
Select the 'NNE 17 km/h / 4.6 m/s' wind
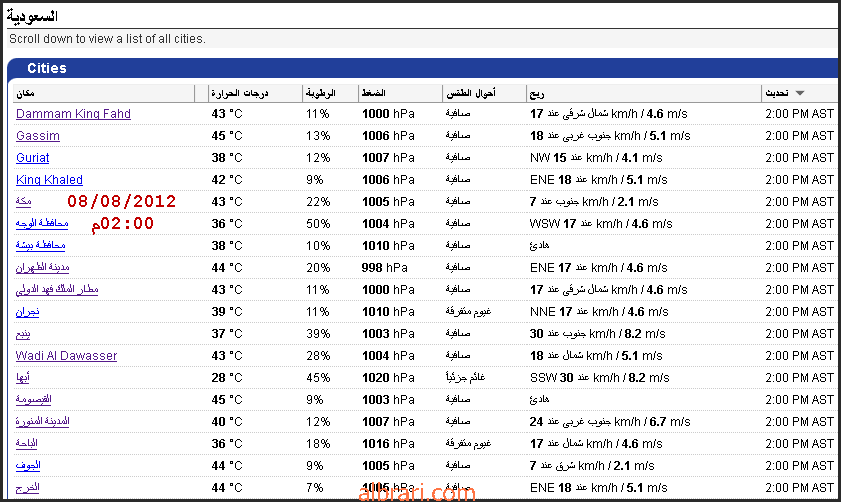tap(599, 312)
